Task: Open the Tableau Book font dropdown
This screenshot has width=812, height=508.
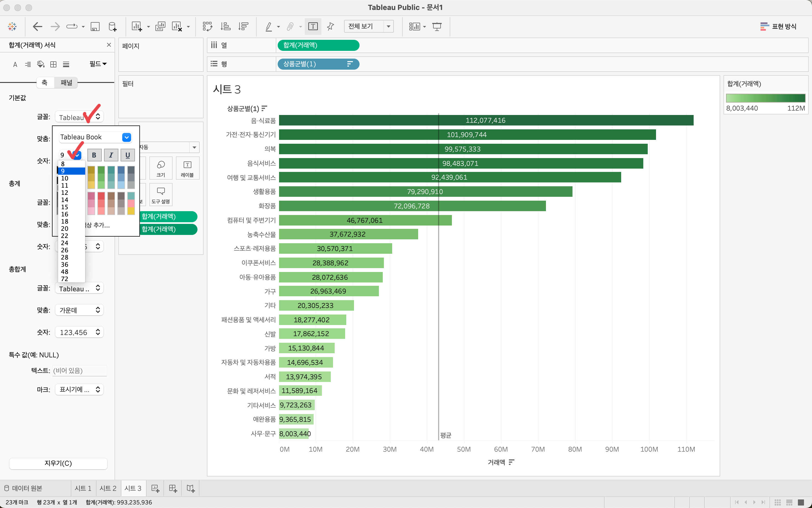Action: [126, 137]
